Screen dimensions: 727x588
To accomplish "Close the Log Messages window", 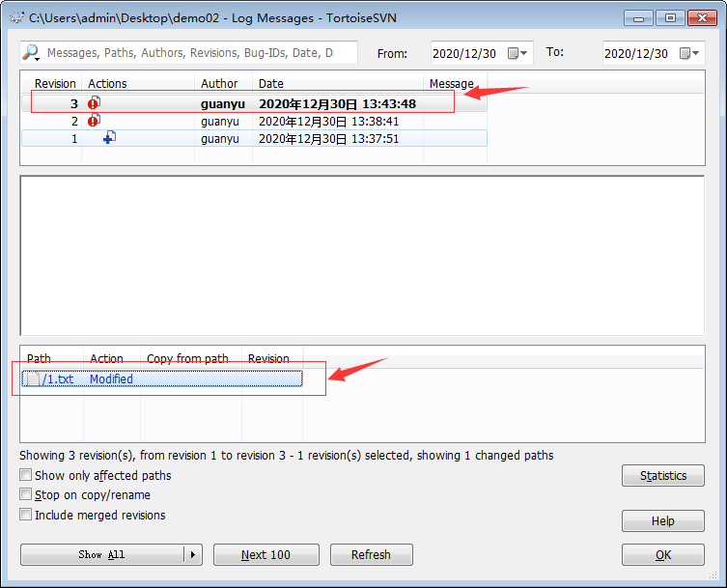I will (x=703, y=18).
